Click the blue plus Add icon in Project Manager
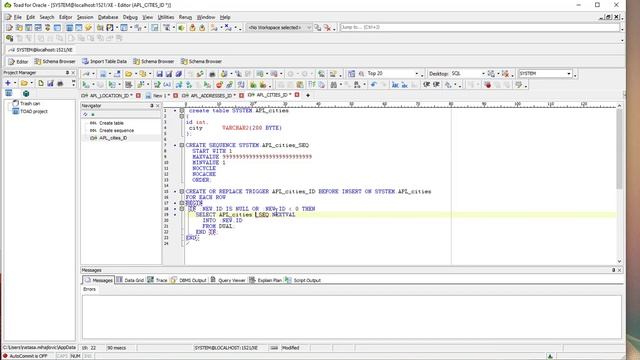640x360 pixels. coord(8,83)
